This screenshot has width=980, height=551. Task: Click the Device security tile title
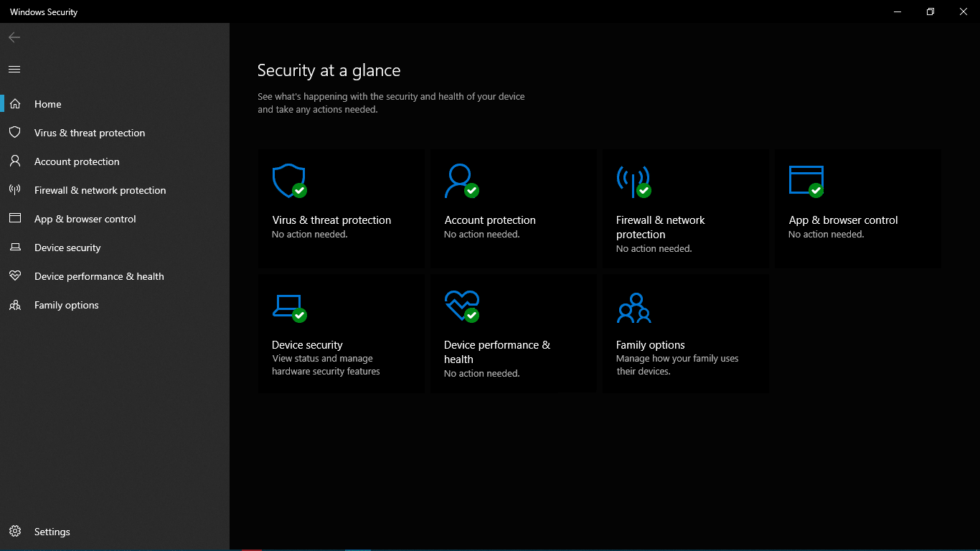pyautogui.click(x=307, y=345)
